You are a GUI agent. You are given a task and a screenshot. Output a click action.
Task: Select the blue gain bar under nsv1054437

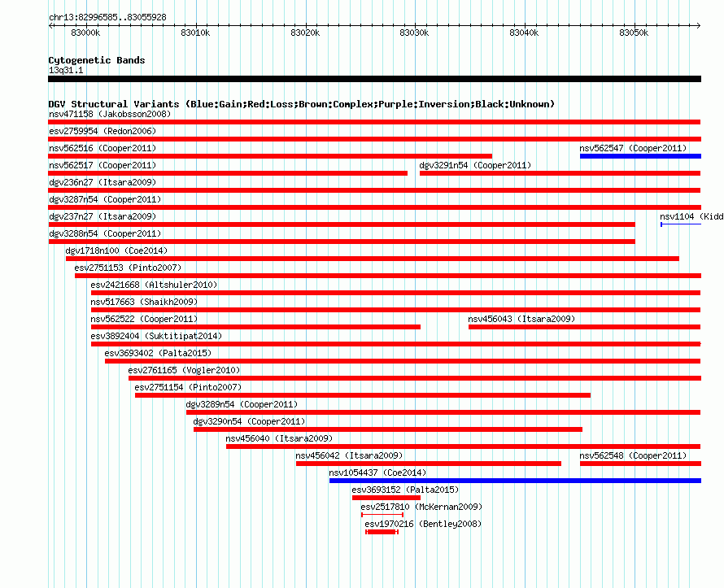(x=515, y=481)
